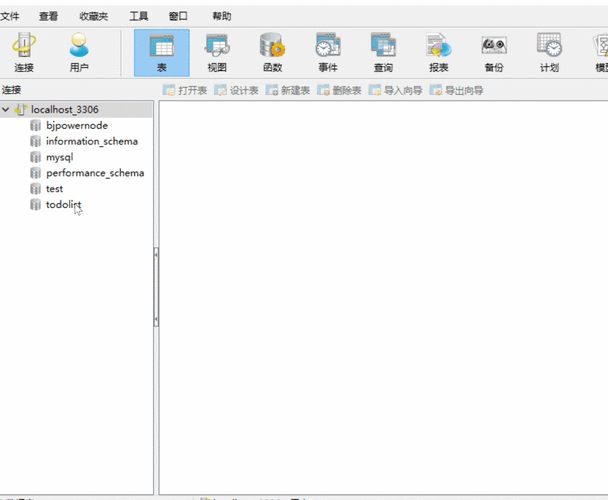Select the Report (报表) toolbar icon

(x=438, y=52)
